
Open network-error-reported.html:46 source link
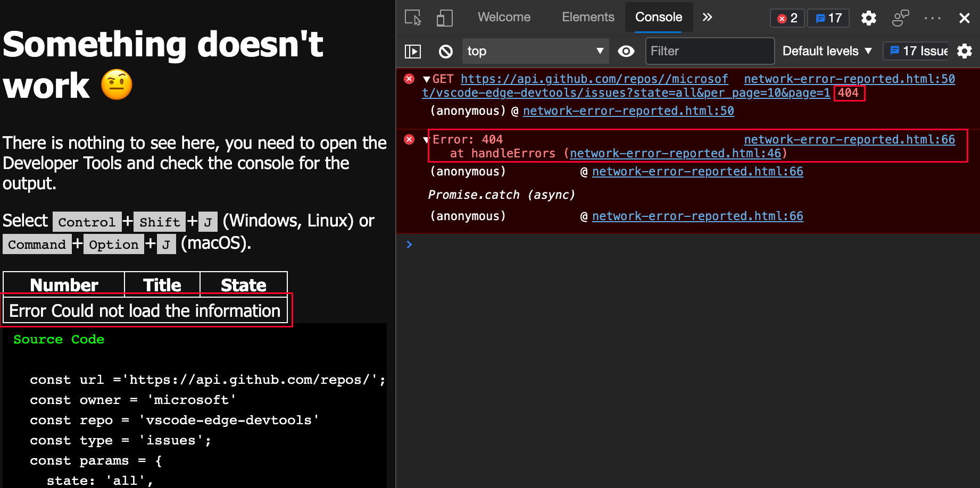[676, 153]
